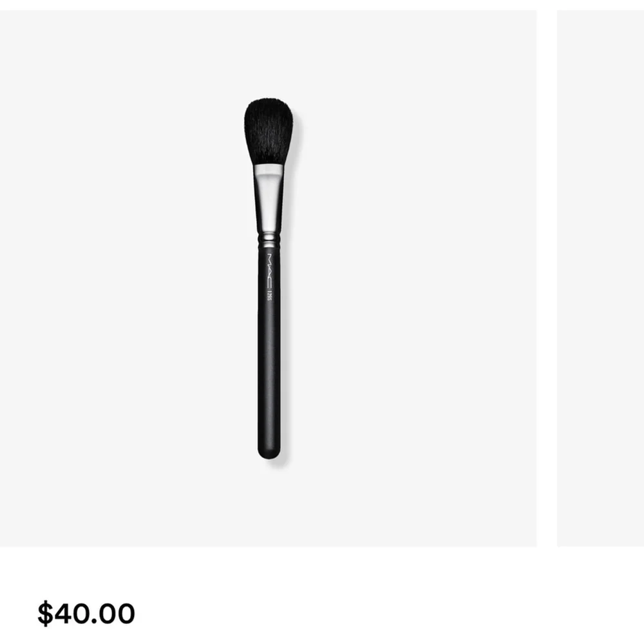This screenshot has height=644, width=644.
Task: Click the rounded bottom end of the handle
Action: (269, 453)
